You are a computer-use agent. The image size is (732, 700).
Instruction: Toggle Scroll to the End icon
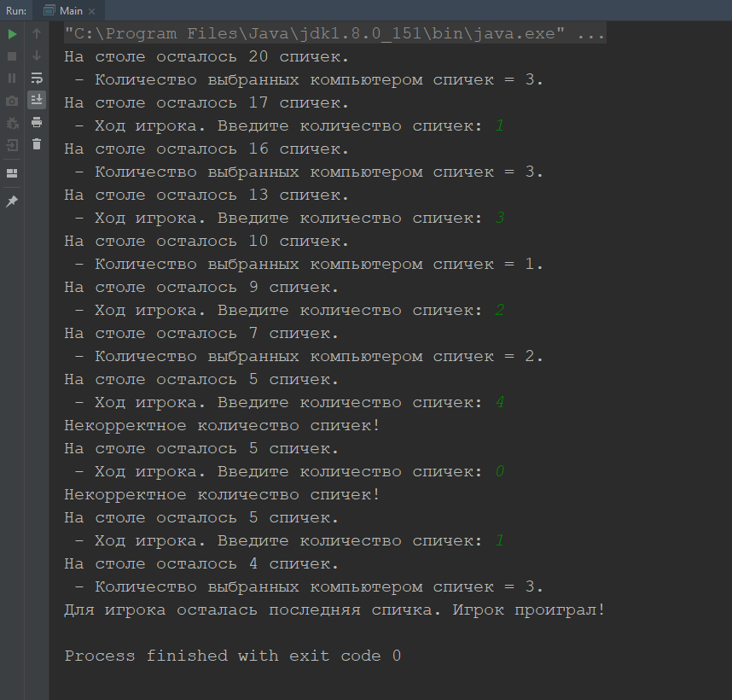(x=37, y=100)
